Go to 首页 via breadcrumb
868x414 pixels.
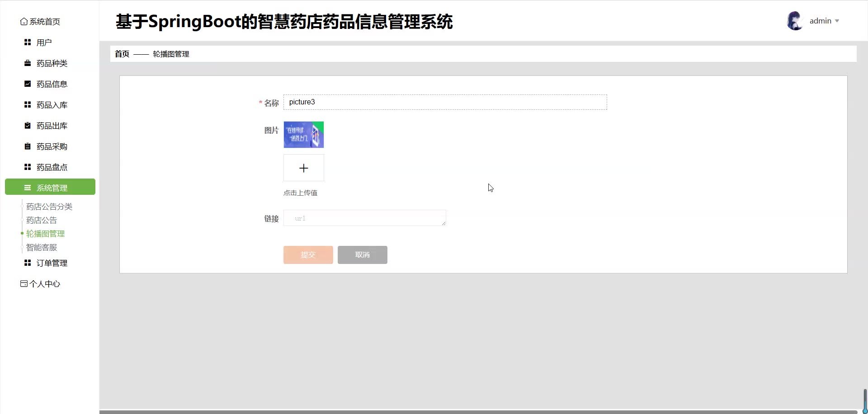(122, 54)
